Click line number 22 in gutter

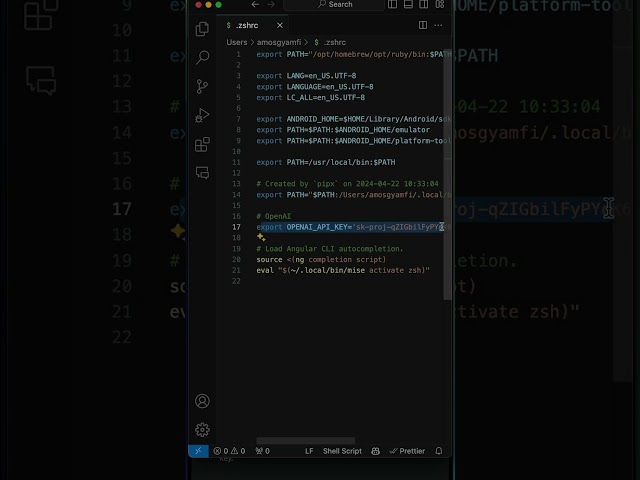236,281
